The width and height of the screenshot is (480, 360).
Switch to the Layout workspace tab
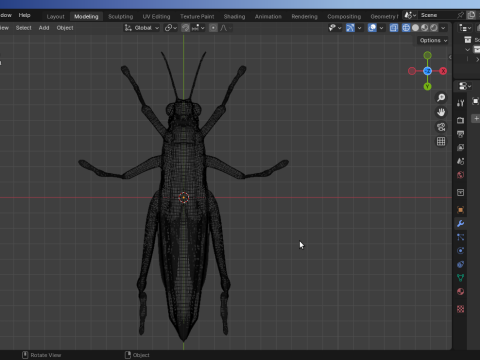tap(55, 16)
